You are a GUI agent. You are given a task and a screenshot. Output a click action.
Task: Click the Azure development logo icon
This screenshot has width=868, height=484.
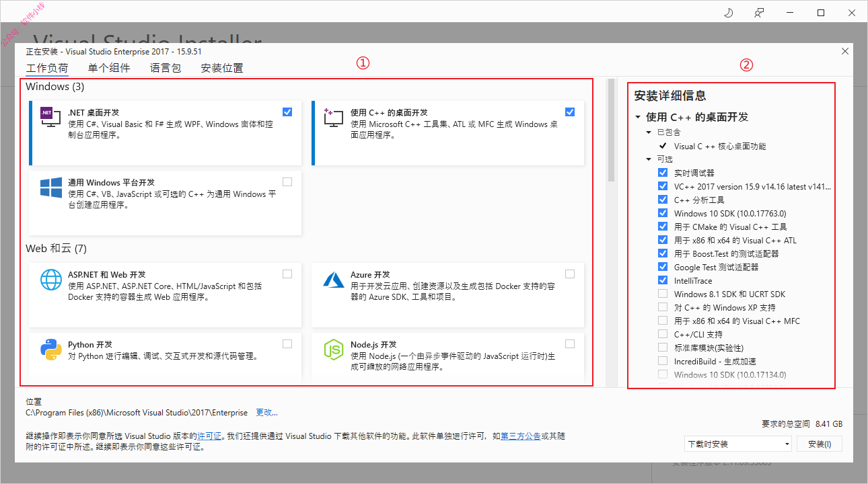point(334,279)
